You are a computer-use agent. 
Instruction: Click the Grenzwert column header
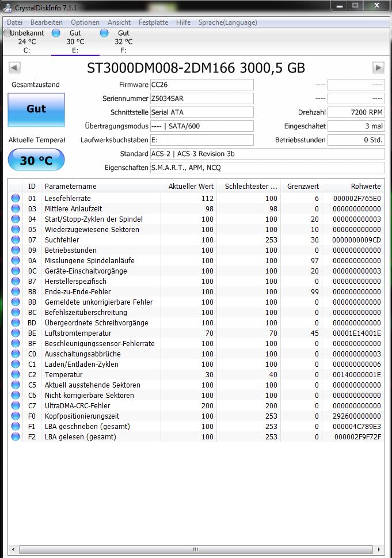(302, 186)
